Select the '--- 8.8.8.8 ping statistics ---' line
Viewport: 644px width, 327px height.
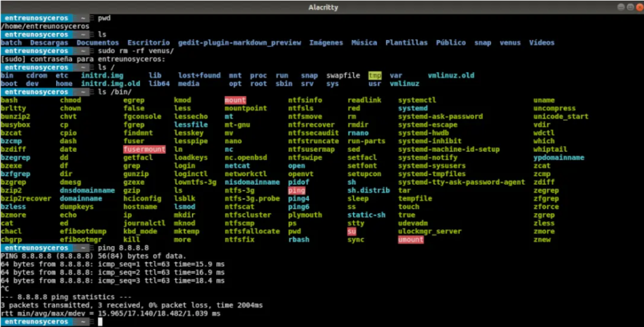point(66,297)
